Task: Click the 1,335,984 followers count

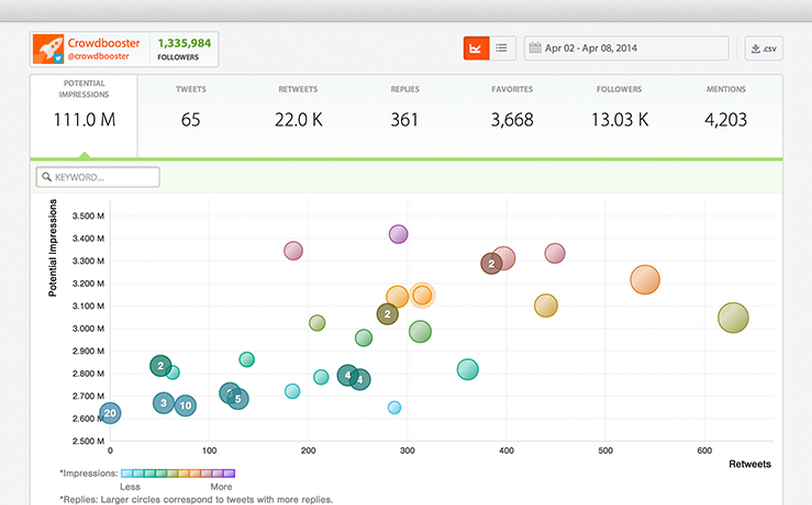Action: click(x=185, y=43)
